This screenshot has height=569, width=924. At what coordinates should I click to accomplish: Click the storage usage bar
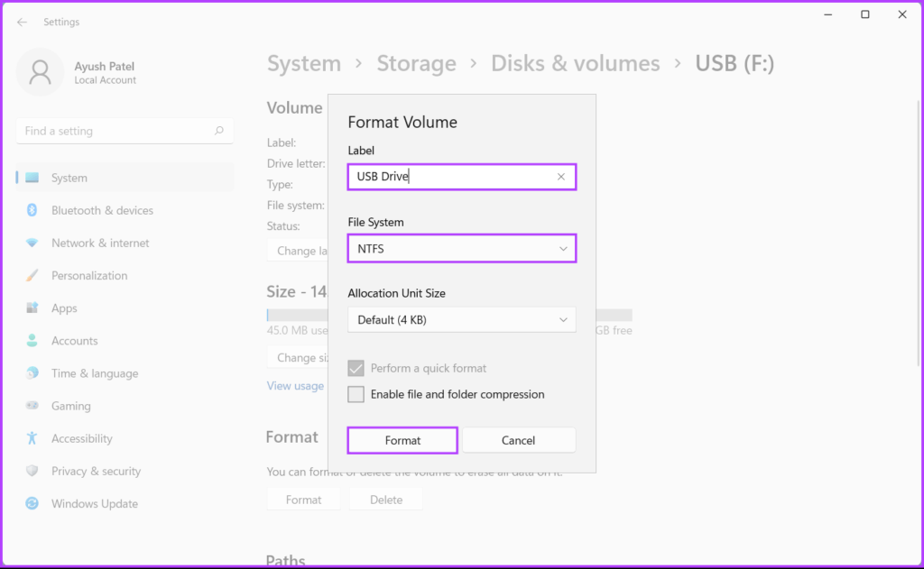298,315
